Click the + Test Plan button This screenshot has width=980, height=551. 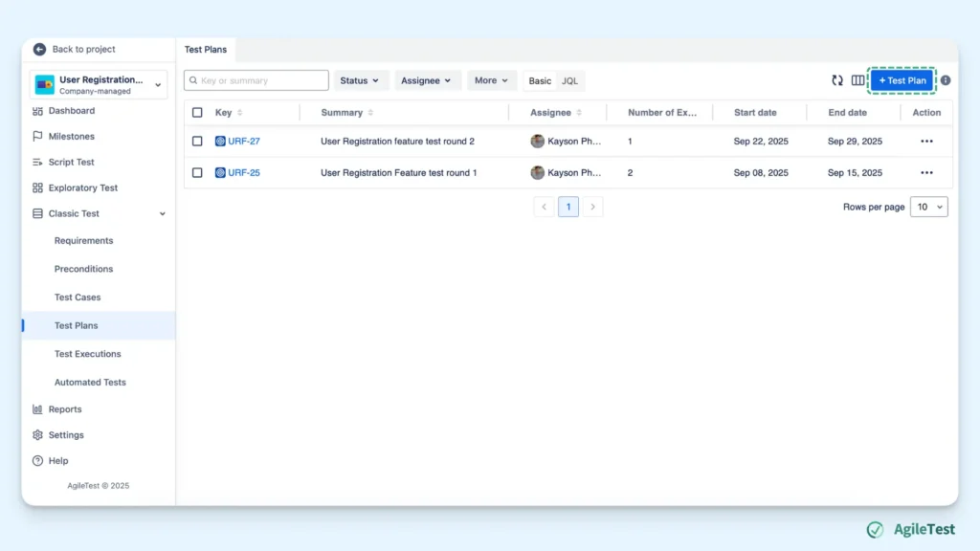[x=902, y=80]
